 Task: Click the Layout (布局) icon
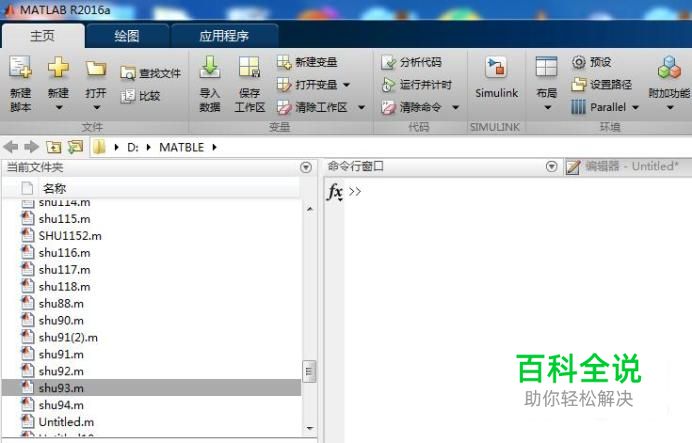coord(546,67)
